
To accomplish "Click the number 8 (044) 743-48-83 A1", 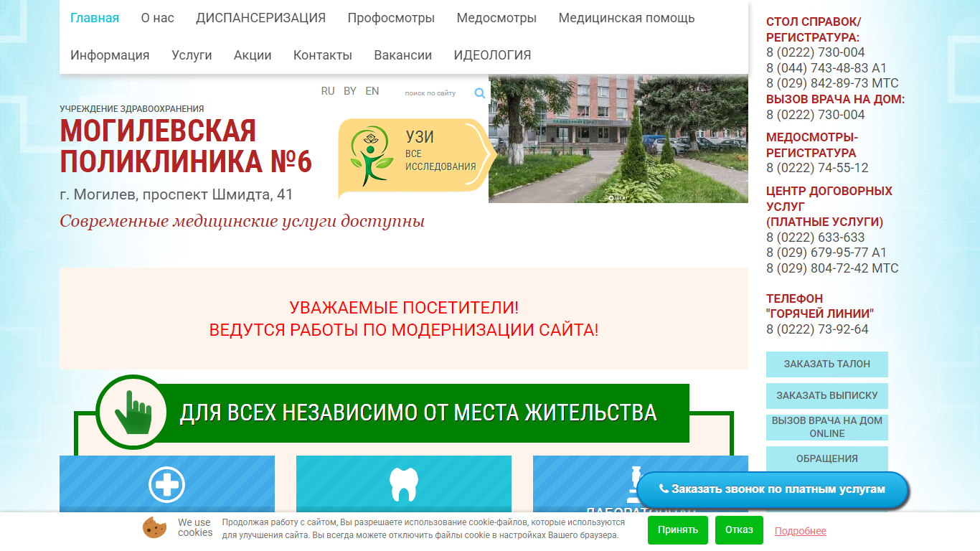I will click(826, 68).
